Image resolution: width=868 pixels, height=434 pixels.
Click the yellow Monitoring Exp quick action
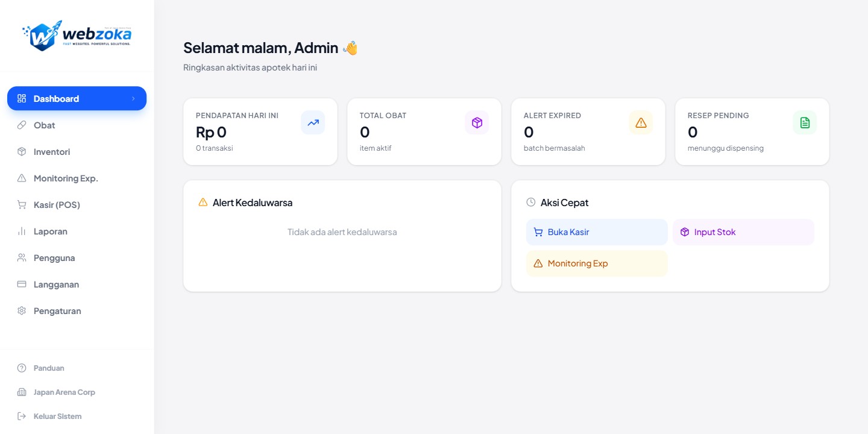[597, 263]
